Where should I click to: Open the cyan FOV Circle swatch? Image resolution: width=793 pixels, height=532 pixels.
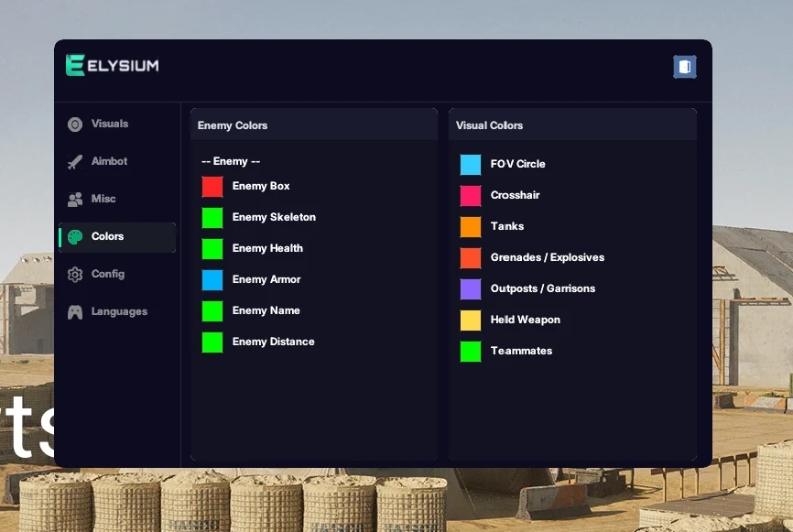[471, 164]
